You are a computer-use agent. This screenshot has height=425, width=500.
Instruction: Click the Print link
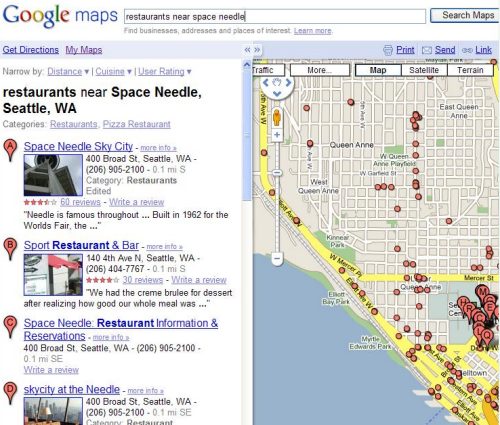[x=405, y=50]
